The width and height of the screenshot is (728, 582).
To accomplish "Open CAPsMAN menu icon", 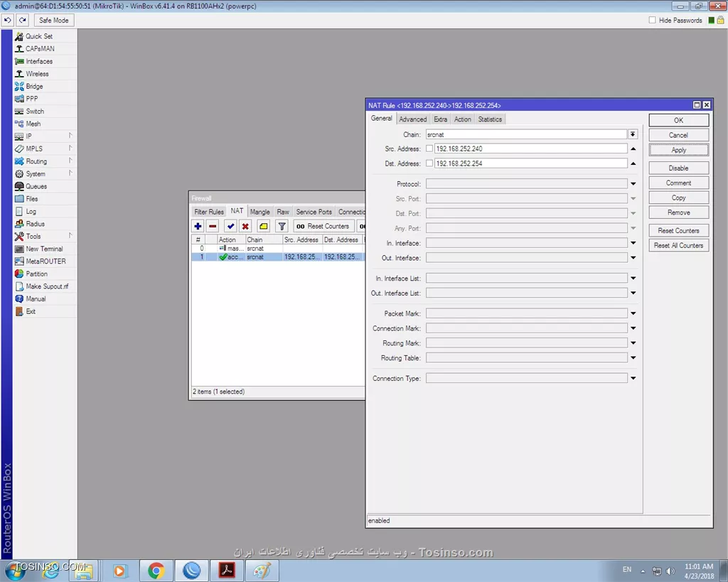I will click(x=19, y=49).
